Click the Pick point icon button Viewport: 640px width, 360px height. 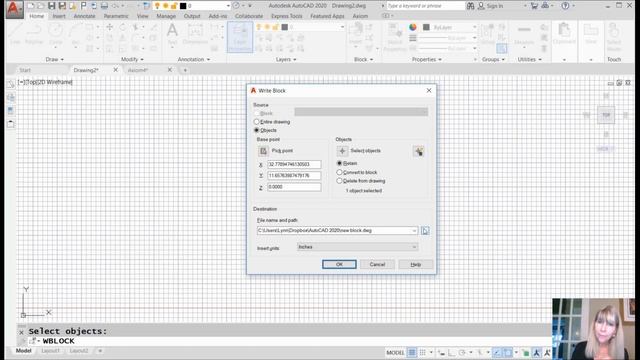point(263,151)
